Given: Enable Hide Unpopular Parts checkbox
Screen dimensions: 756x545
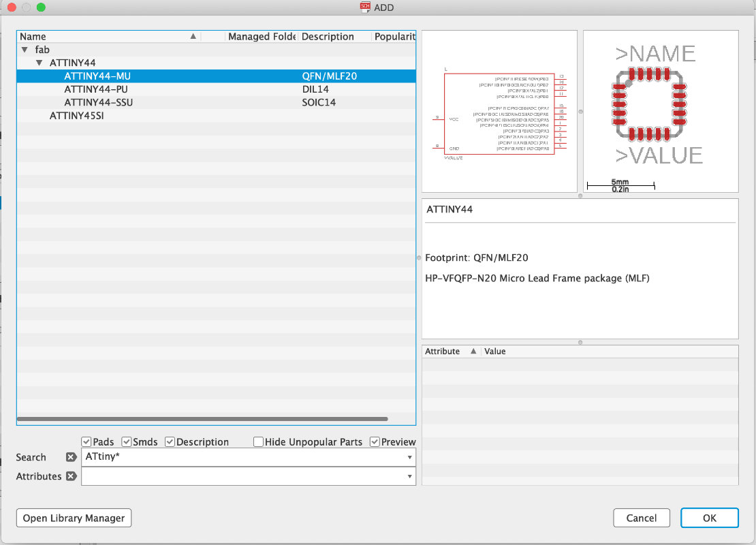Looking at the screenshot, I should coord(258,441).
